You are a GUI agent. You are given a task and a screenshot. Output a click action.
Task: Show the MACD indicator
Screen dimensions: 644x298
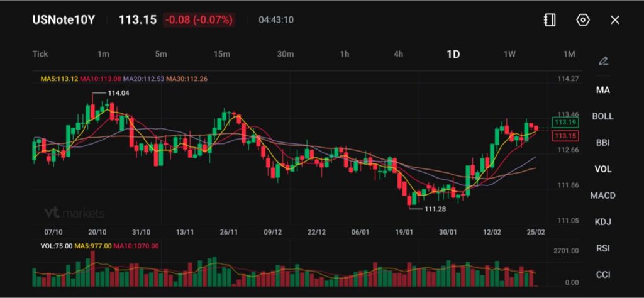[602, 196]
